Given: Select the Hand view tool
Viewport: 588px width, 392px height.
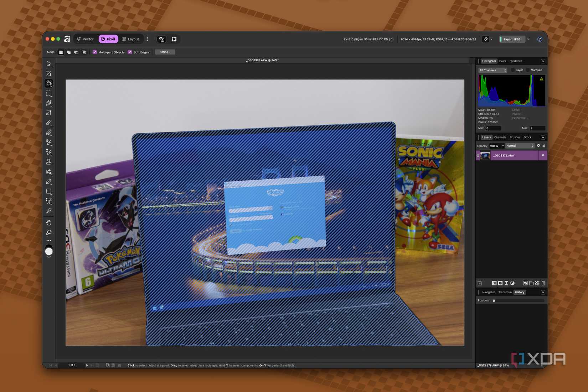Looking at the screenshot, I should coord(49,223).
